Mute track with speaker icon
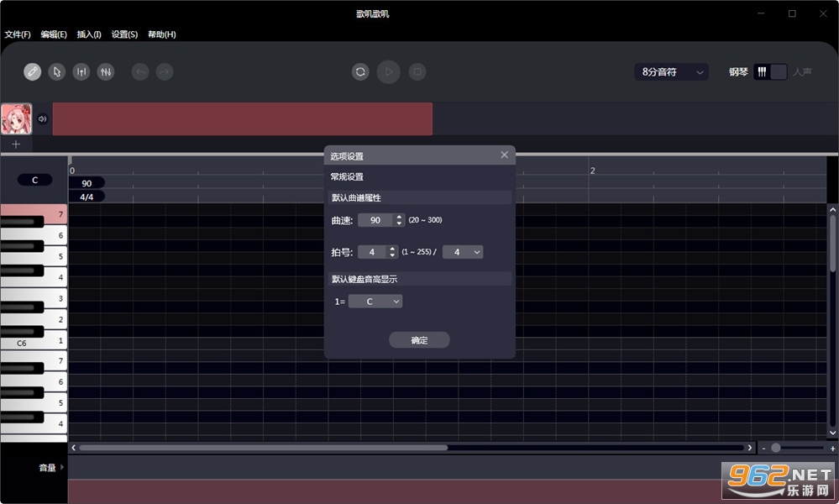The image size is (839, 504). coord(43,118)
